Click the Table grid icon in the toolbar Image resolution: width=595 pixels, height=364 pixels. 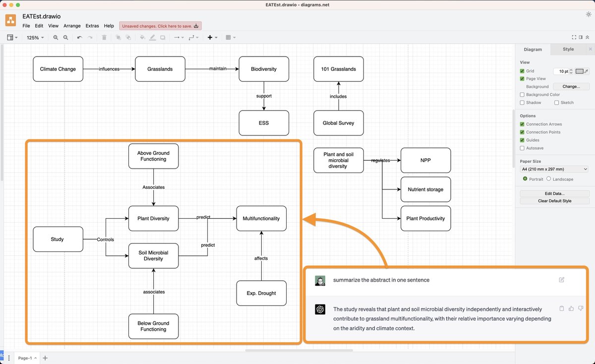point(228,37)
